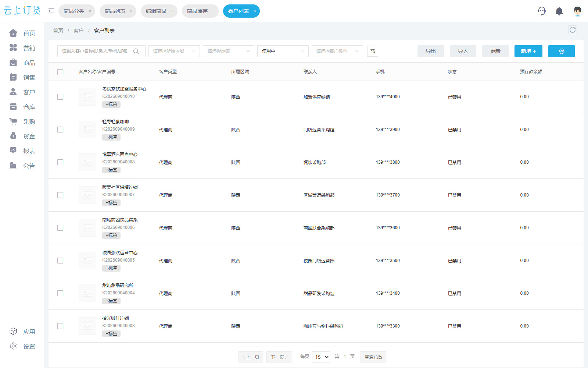The width and height of the screenshot is (588, 368).
Task: Open 营销 in the sidebar
Action: pyautogui.click(x=22, y=48)
